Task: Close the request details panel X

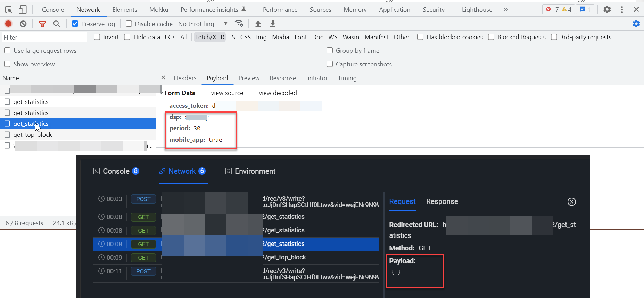Action: pyautogui.click(x=163, y=78)
